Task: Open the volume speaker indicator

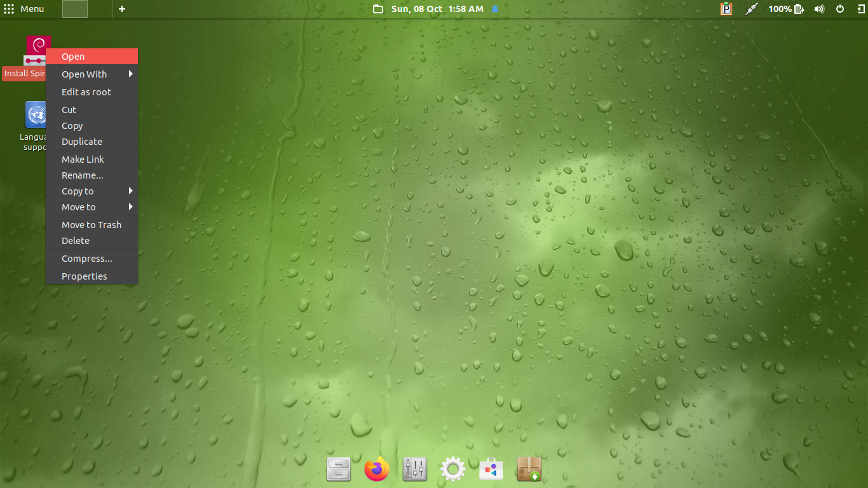Action: pos(819,9)
